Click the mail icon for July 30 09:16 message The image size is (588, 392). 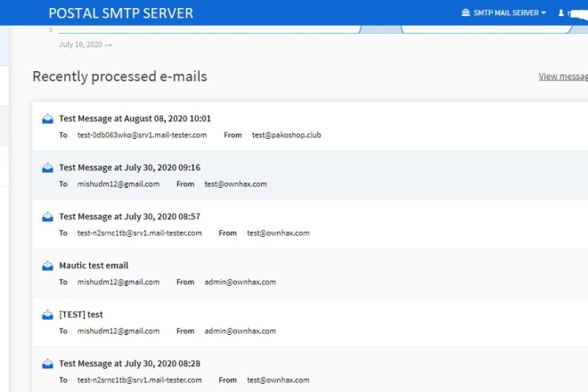(47, 168)
